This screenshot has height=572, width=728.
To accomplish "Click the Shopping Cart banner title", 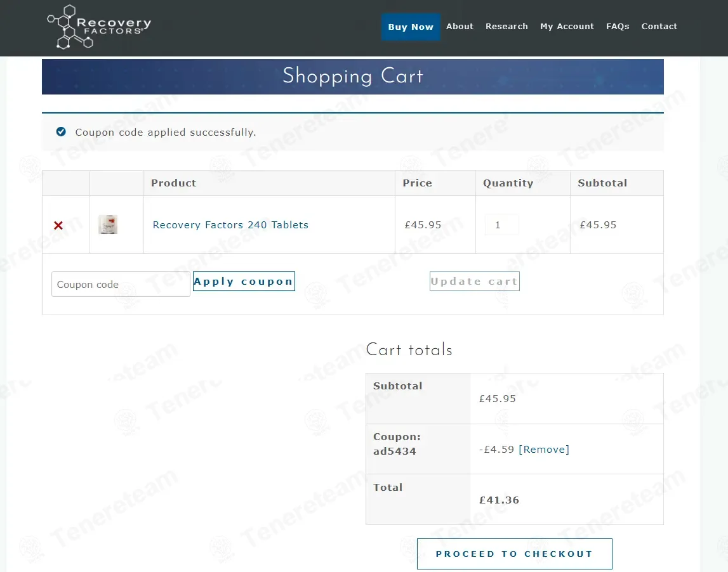I will (x=353, y=76).
